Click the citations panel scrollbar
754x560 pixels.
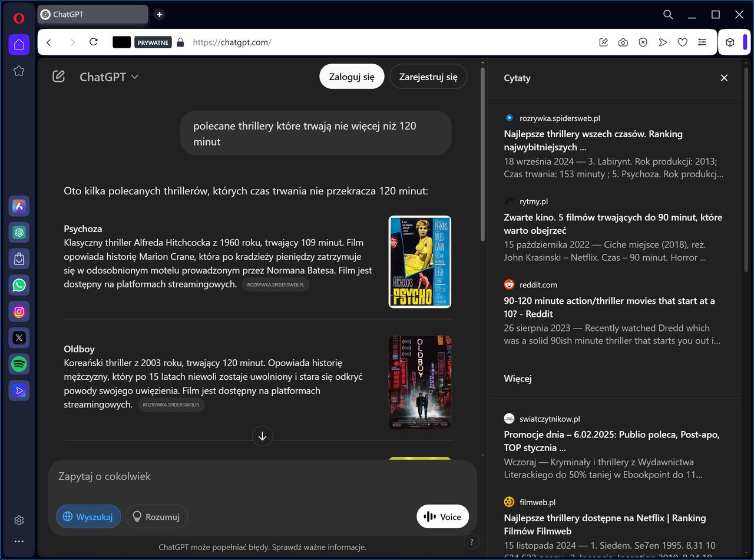(x=747, y=171)
